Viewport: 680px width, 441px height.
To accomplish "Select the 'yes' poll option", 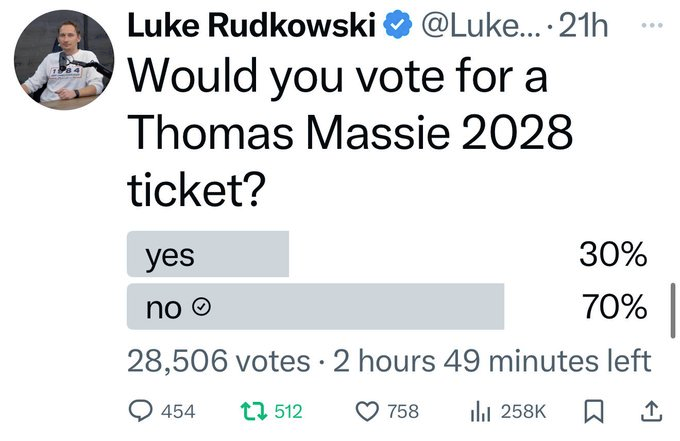I will [208, 255].
